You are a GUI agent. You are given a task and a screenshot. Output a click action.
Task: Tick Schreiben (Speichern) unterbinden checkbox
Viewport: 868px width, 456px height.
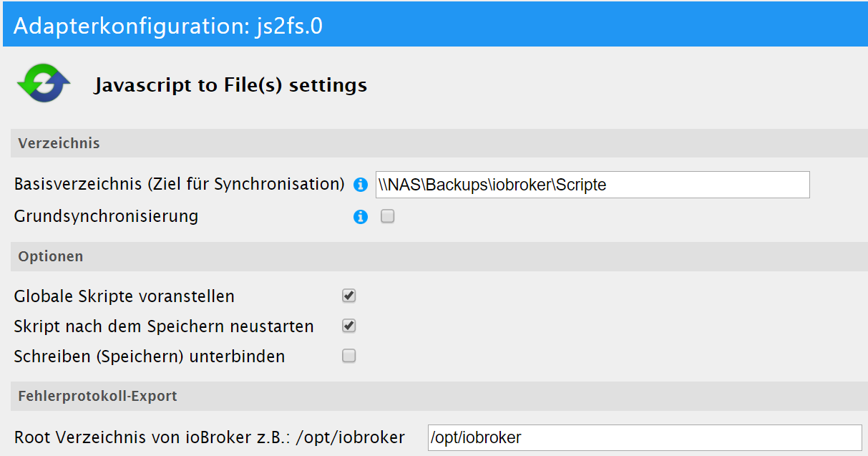[x=348, y=356]
